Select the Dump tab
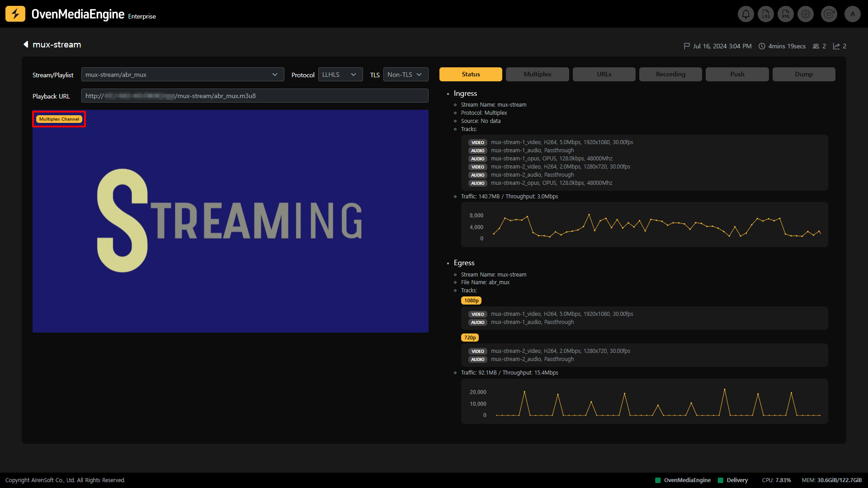Image resolution: width=868 pixels, height=488 pixels. point(803,74)
